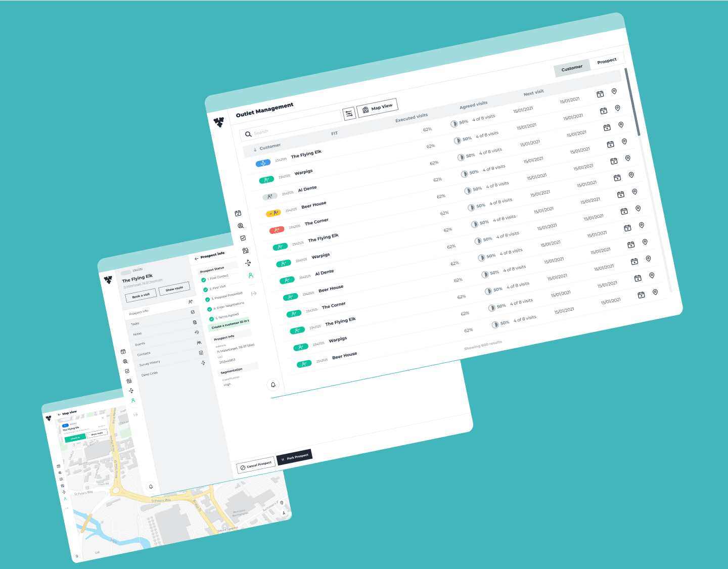Go back using the Prospect info arrow
Screen dimensions: 728x569
pyautogui.click(x=196, y=259)
